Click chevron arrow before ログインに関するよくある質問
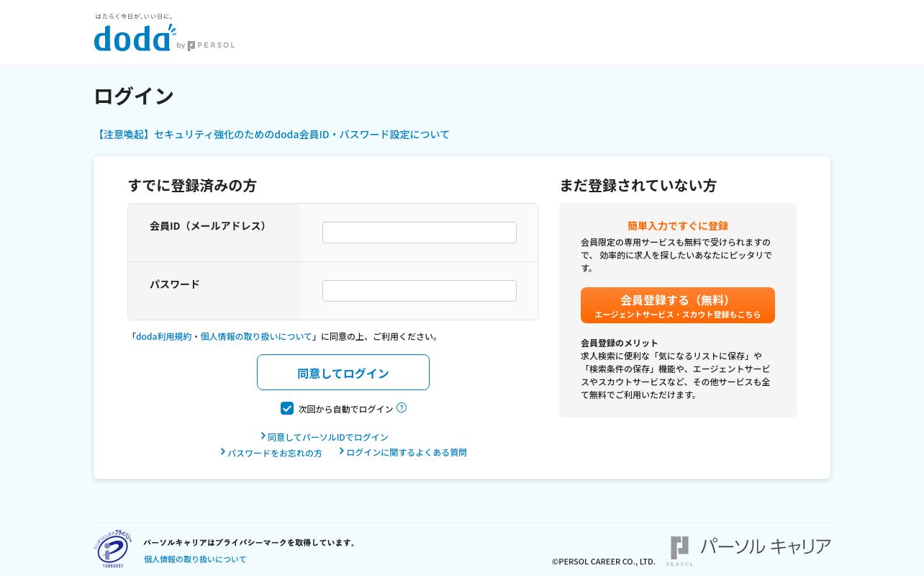The height and width of the screenshot is (576, 924). point(342,451)
